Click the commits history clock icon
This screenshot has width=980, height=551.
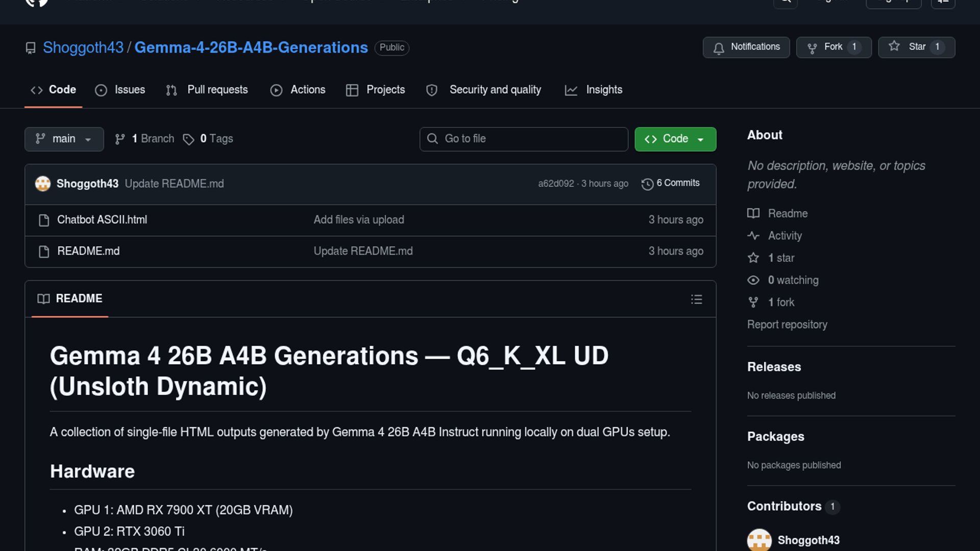(647, 184)
